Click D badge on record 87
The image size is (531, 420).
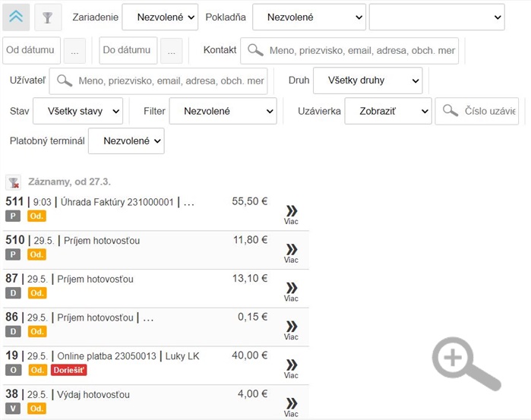(x=13, y=293)
